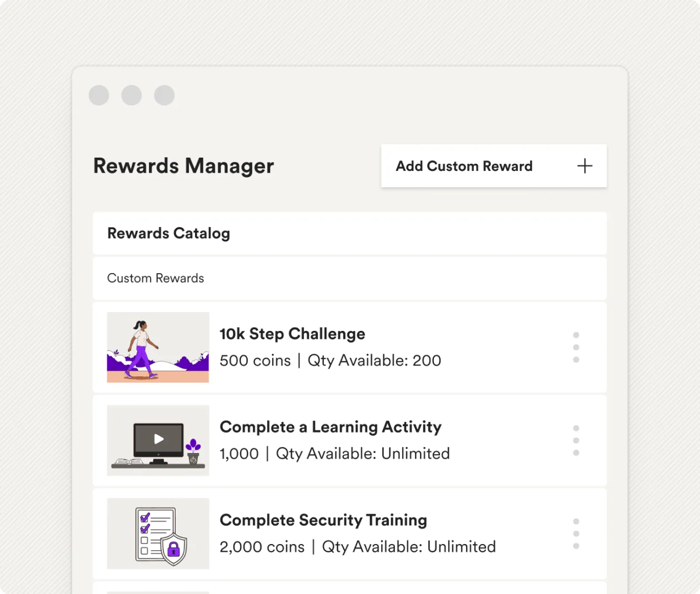Click the Rewards Catalog header
This screenshot has height=594, width=700.
tap(349, 233)
